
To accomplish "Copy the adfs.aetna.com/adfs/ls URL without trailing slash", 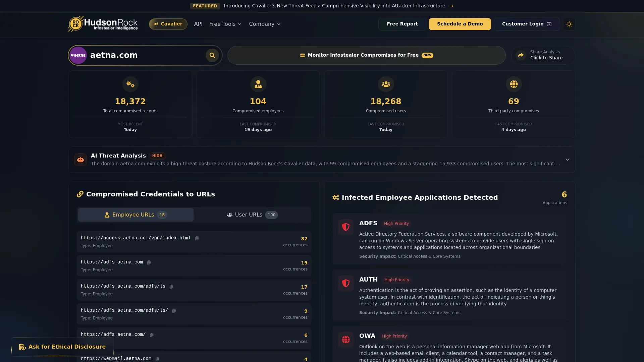I will click(x=171, y=287).
